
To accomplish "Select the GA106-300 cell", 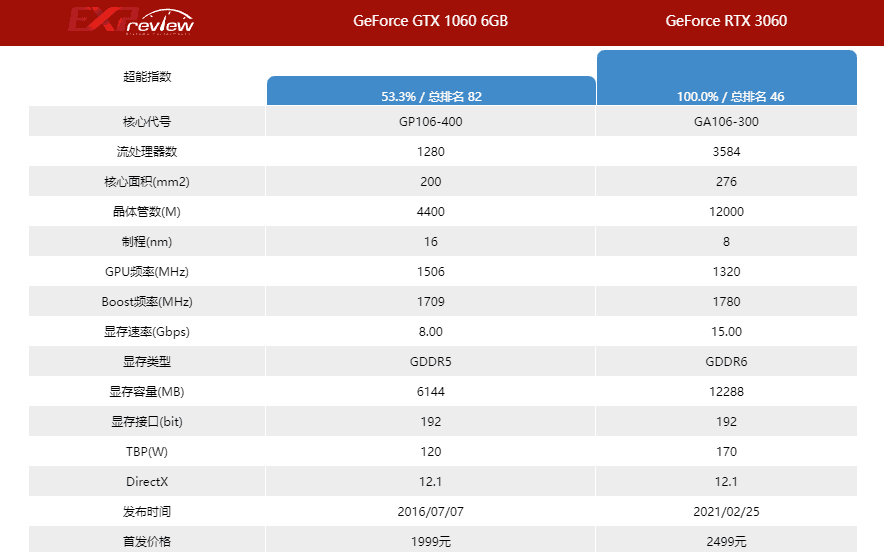I will coord(726,121).
